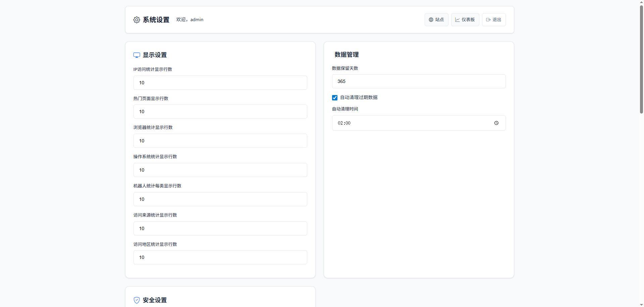This screenshot has width=644, height=307.
Task: Click the monitor icon beside 显示设置
Action: click(x=137, y=55)
